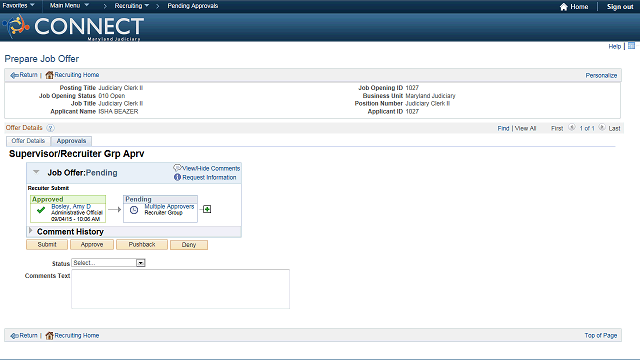Screen dimensions: 640x360
Task: Open the Help link
Action: click(614, 47)
